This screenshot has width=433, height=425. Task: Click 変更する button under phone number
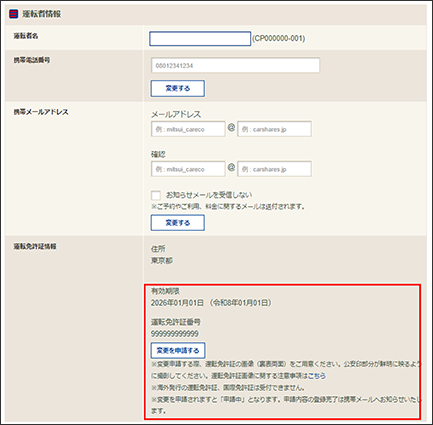pos(178,88)
